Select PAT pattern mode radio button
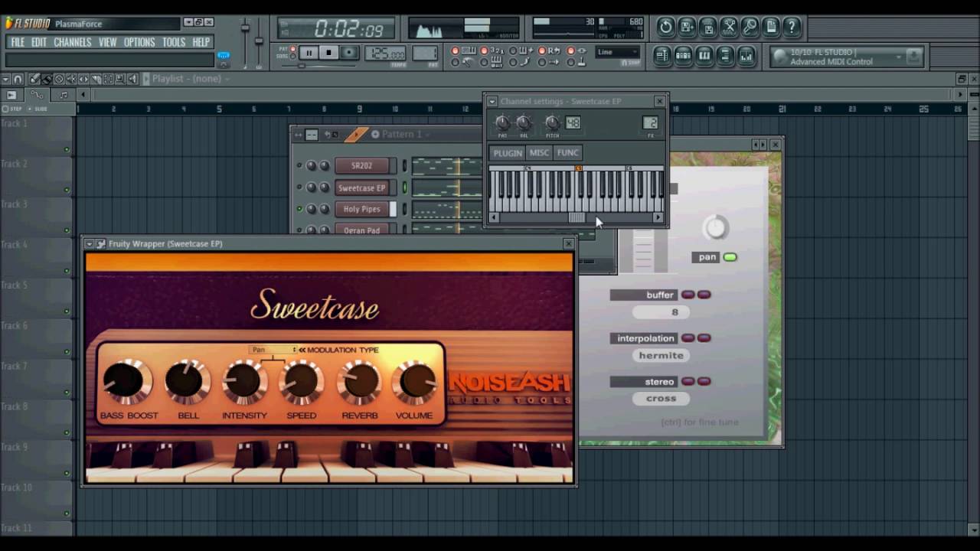Screen dimensions: 980x551 293,48
